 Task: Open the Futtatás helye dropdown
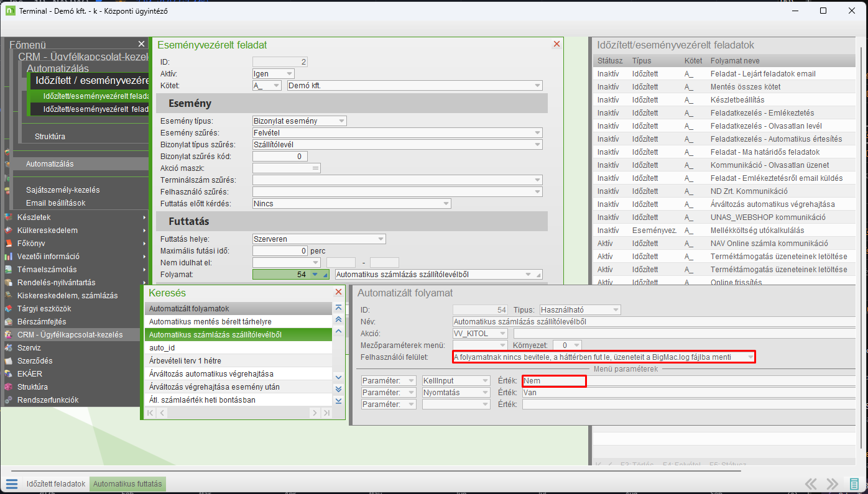click(x=381, y=239)
